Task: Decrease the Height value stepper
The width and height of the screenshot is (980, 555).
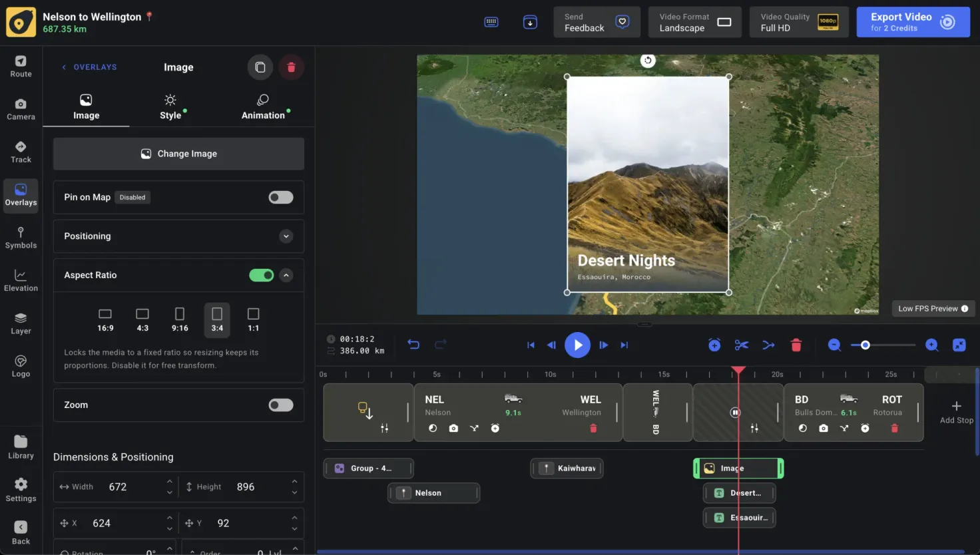Action: [x=294, y=492]
